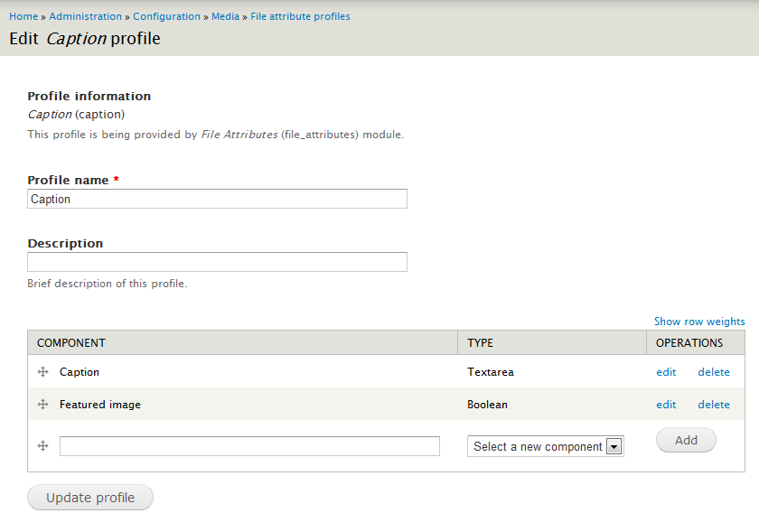759x532 pixels.
Task: Click Update profile to save changes
Action: click(x=89, y=497)
